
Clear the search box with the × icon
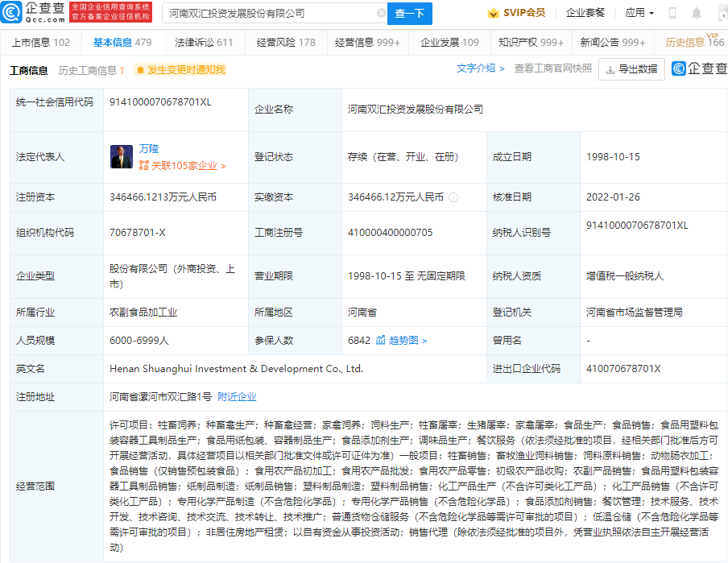[382, 14]
